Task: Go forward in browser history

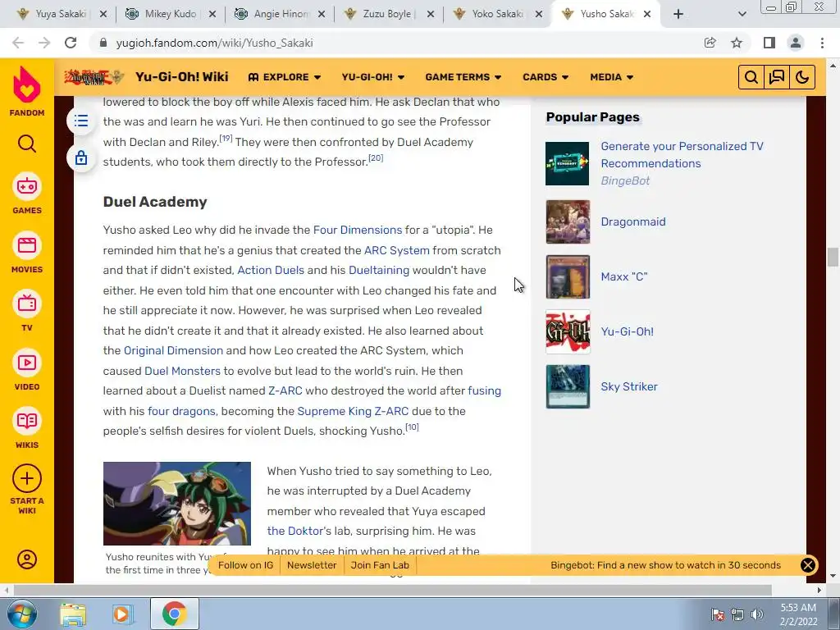Action: click(x=44, y=43)
